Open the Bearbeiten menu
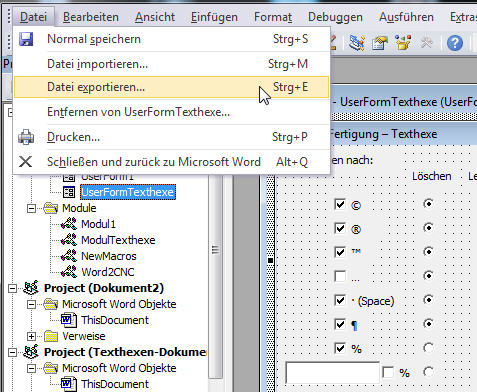 [91, 17]
